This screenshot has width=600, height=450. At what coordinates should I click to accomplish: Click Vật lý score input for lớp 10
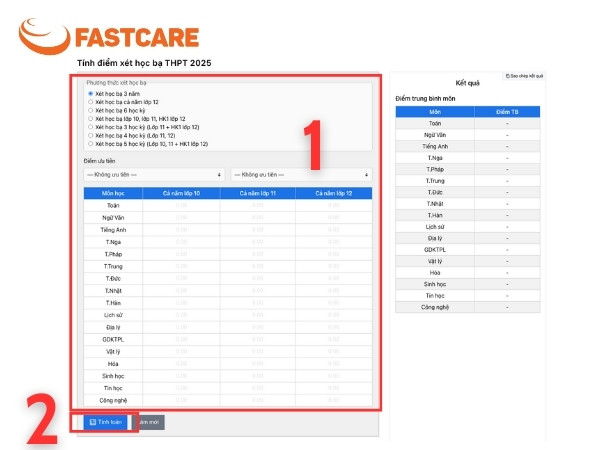tap(181, 352)
